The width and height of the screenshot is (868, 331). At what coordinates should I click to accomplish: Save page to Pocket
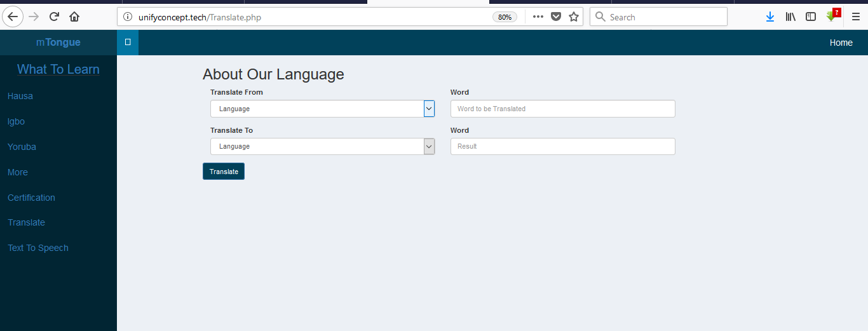pyautogui.click(x=556, y=17)
